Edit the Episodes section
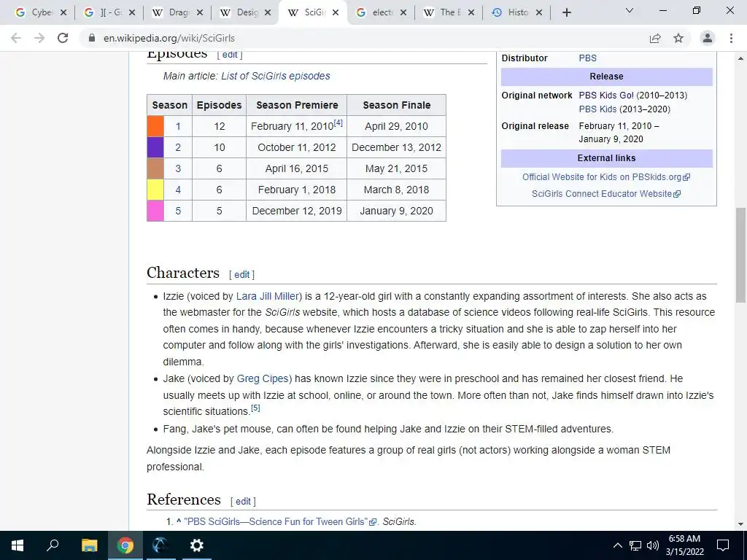 coord(230,55)
